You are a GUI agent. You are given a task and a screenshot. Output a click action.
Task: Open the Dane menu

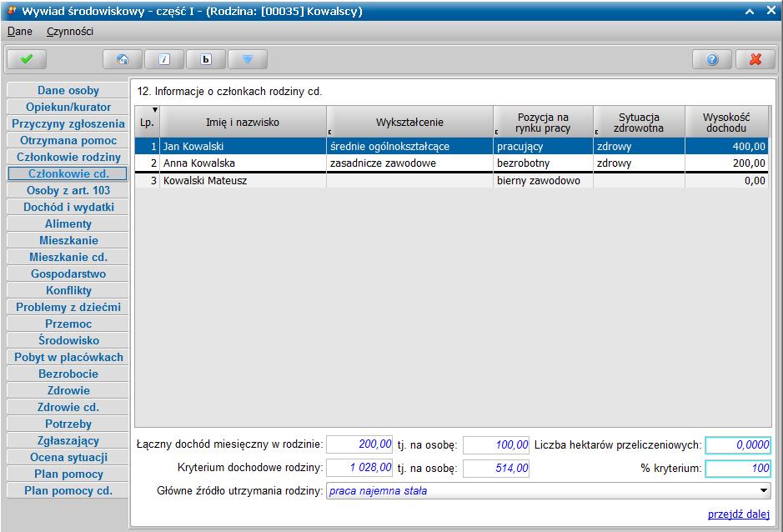coord(20,32)
